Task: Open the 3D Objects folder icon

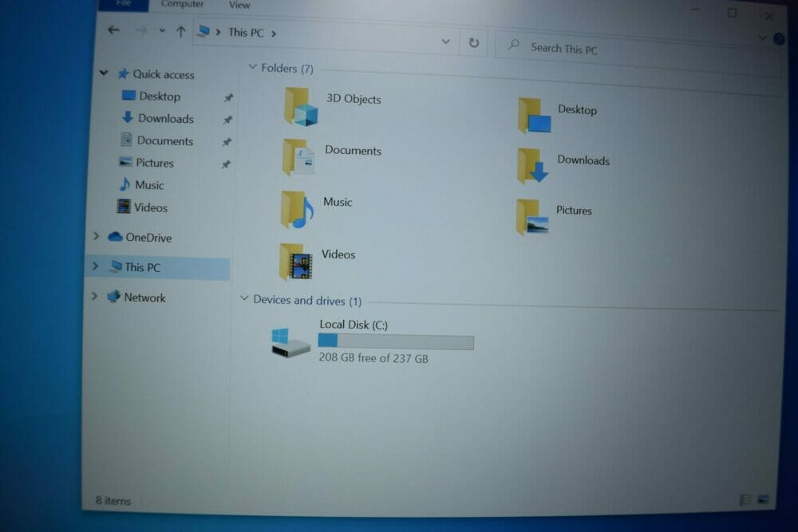Action: coord(301,107)
